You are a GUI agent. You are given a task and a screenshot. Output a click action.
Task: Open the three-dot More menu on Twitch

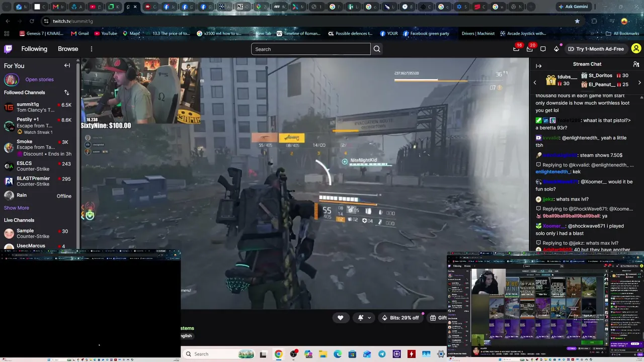[x=92, y=49]
